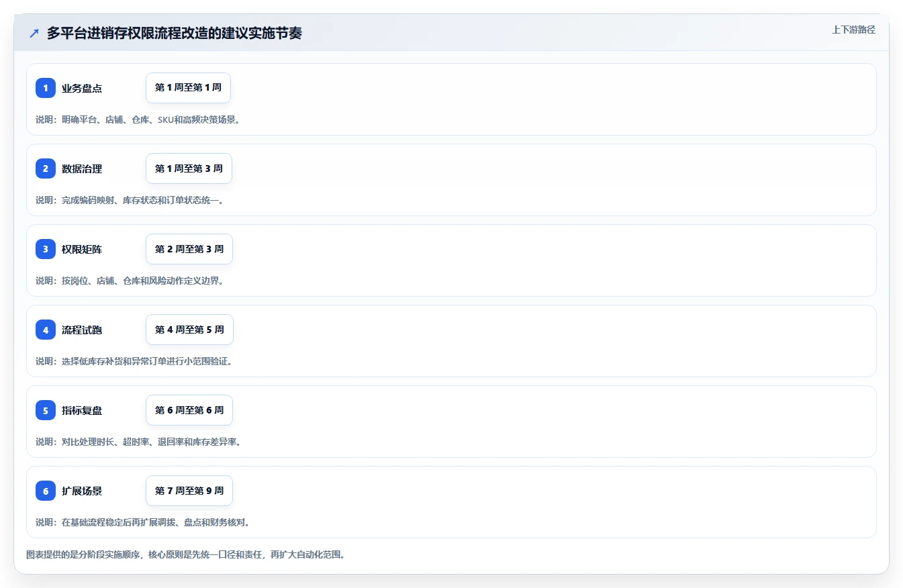Viewport: 903px width, 588px height.
Task: Click the 第 6 周至第 6 周 pill
Action: [189, 410]
